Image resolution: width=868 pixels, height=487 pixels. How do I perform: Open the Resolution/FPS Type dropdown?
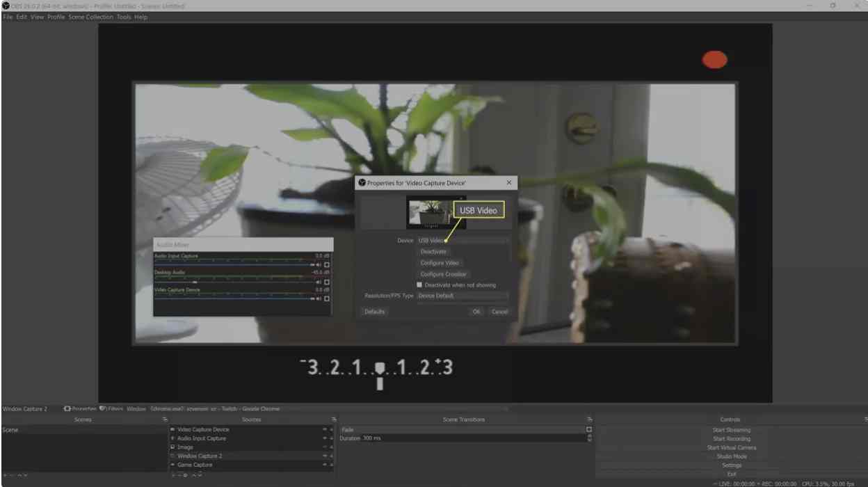click(463, 296)
